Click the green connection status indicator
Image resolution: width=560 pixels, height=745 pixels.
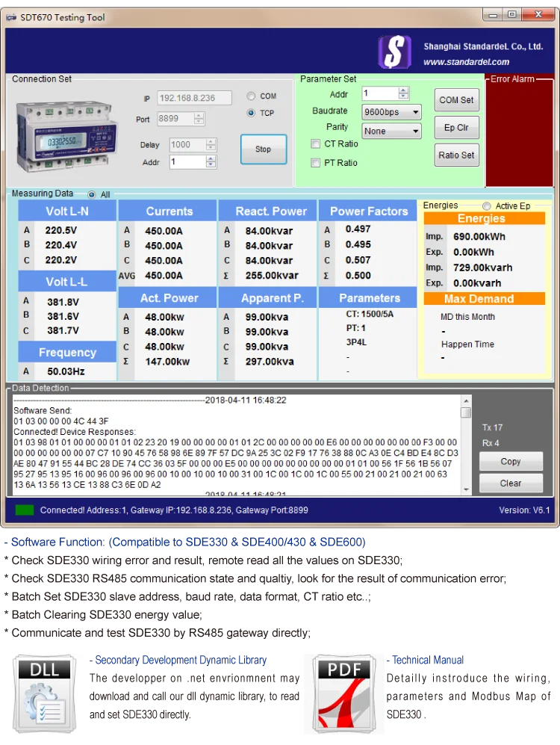24,510
